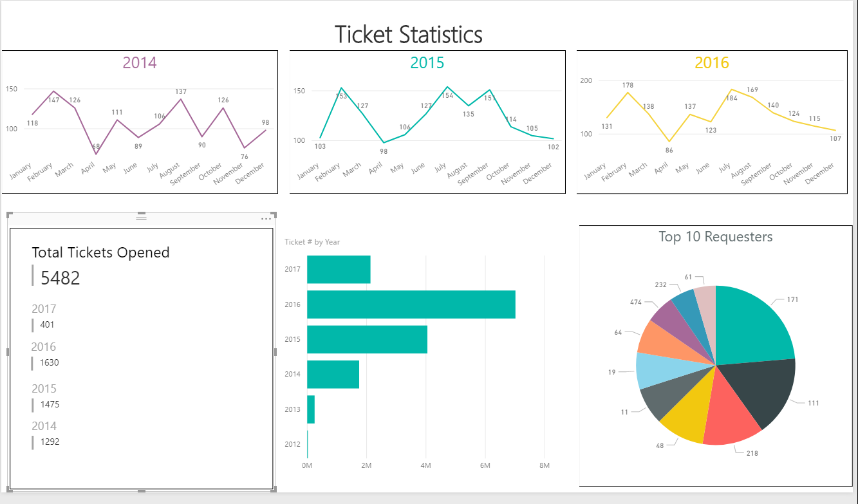
Task: Select the 2016 bar in the bar chart
Action: tap(411, 304)
